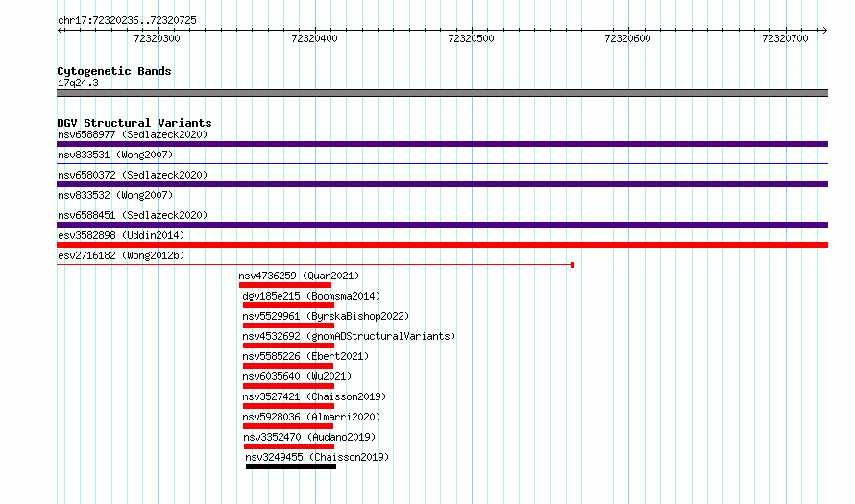This screenshot has width=855, height=504.
Task: Open variant nsv6035640 (Wu2021) label
Action: point(297,376)
